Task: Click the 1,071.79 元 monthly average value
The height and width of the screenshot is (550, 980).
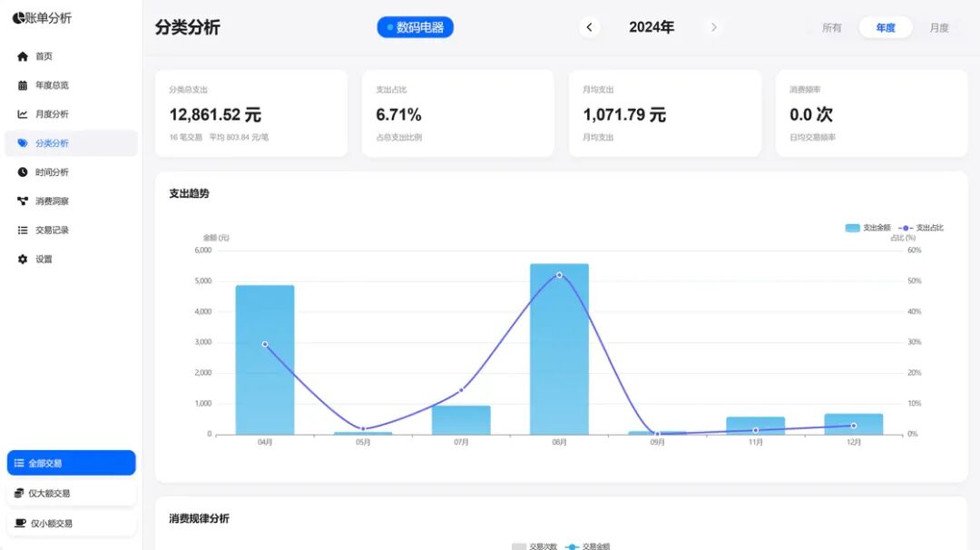Action: [624, 115]
